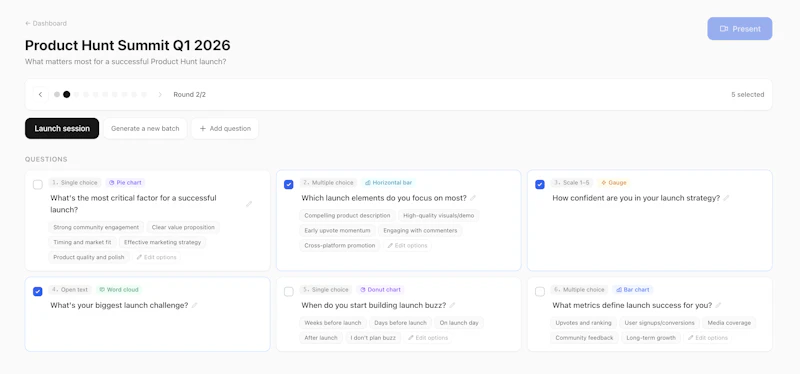Click the Clear value proposition option
800x374 pixels.
tap(183, 227)
